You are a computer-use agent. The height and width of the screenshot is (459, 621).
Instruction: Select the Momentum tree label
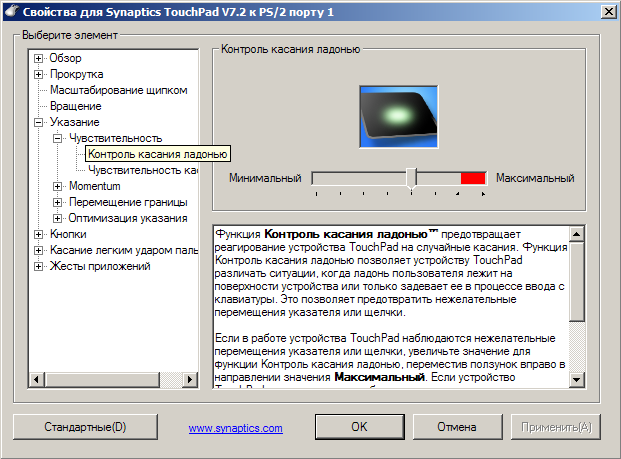click(x=95, y=186)
